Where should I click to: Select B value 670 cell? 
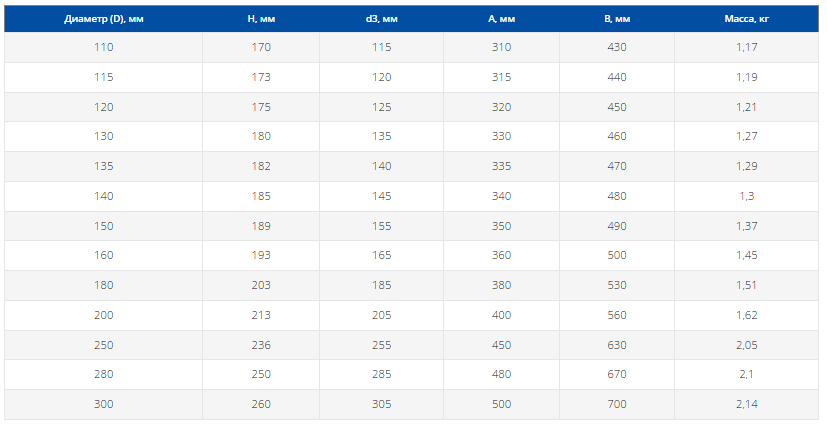click(x=617, y=375)
